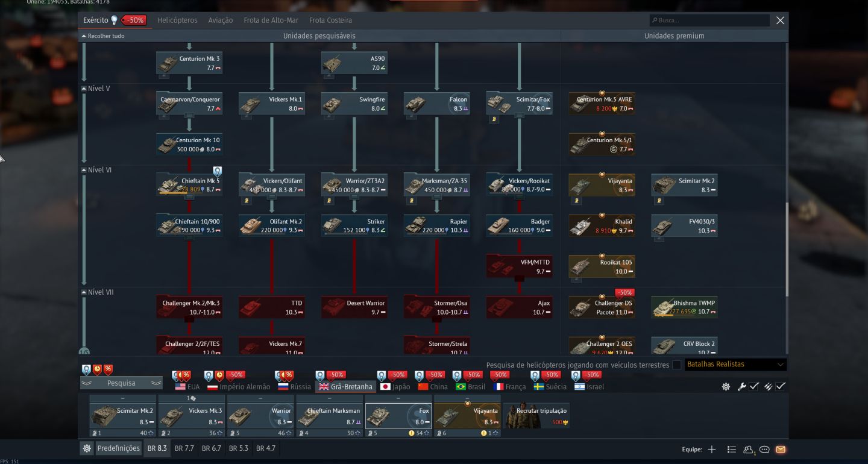868x464 pixels.
Task: Collapse the Nível VI rank section
Action: (96, 170)
